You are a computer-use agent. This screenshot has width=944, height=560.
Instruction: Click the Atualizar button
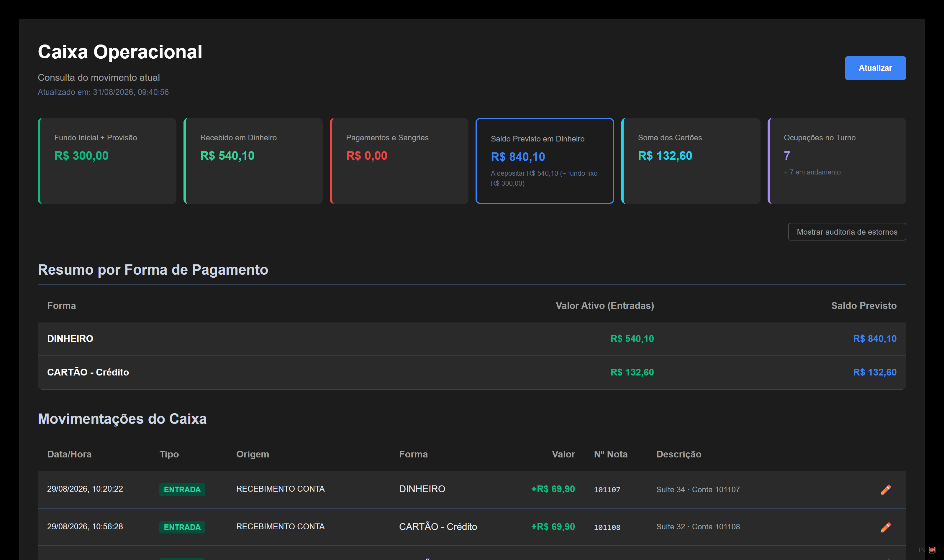click(x=875, y=68)
